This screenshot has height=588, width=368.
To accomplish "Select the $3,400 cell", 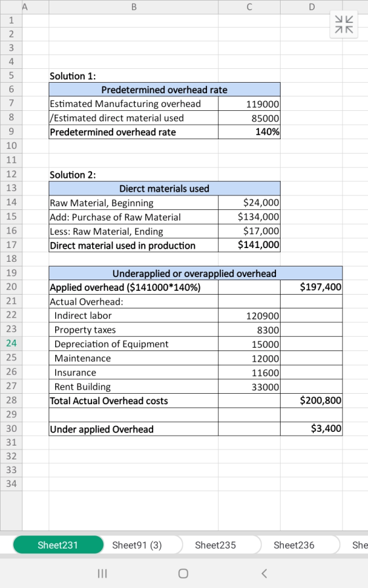I will coord(311,429).
